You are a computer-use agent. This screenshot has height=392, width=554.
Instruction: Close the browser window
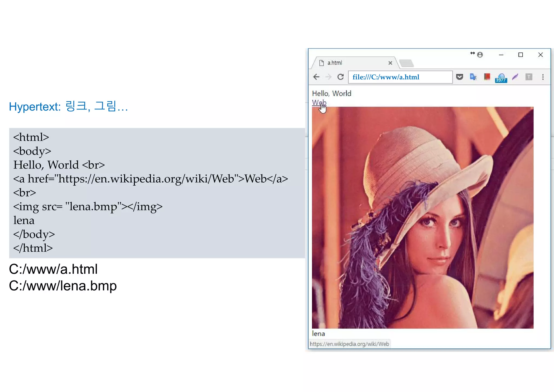tap(540, 55)
